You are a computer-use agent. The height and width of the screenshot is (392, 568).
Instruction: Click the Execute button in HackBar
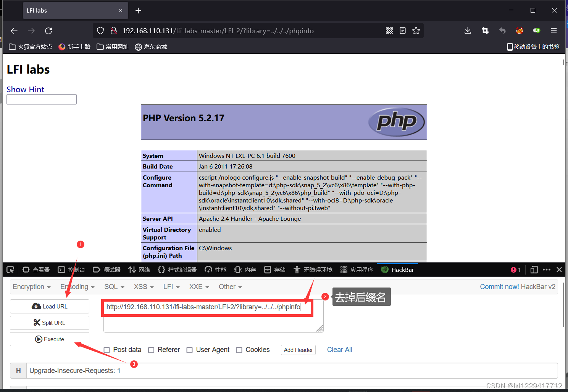[x=49, y=339]
